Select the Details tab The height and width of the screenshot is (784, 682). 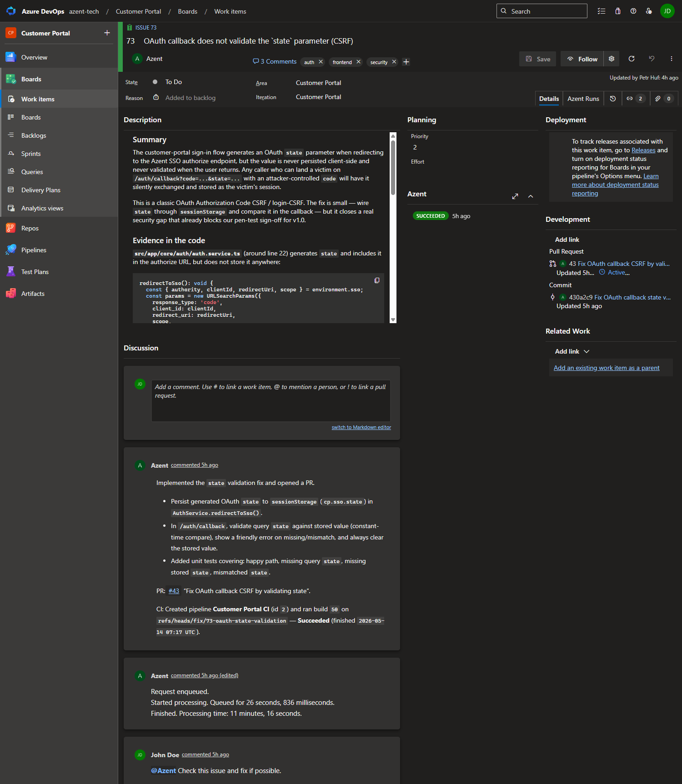pyautogui.click(x=549, y=99)
